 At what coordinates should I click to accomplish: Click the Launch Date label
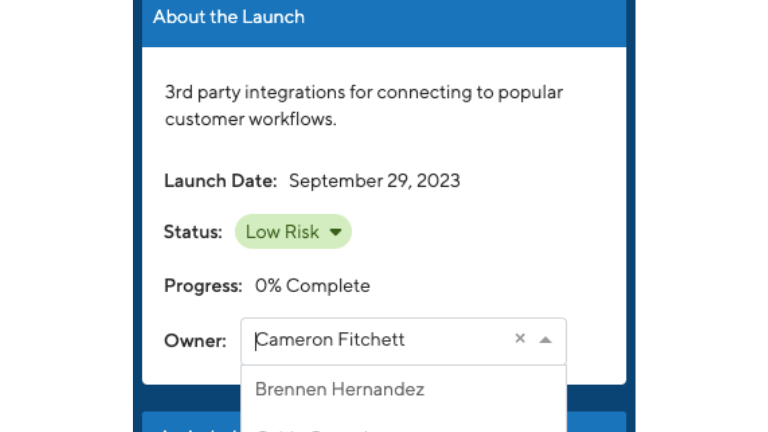click(220, 181)
